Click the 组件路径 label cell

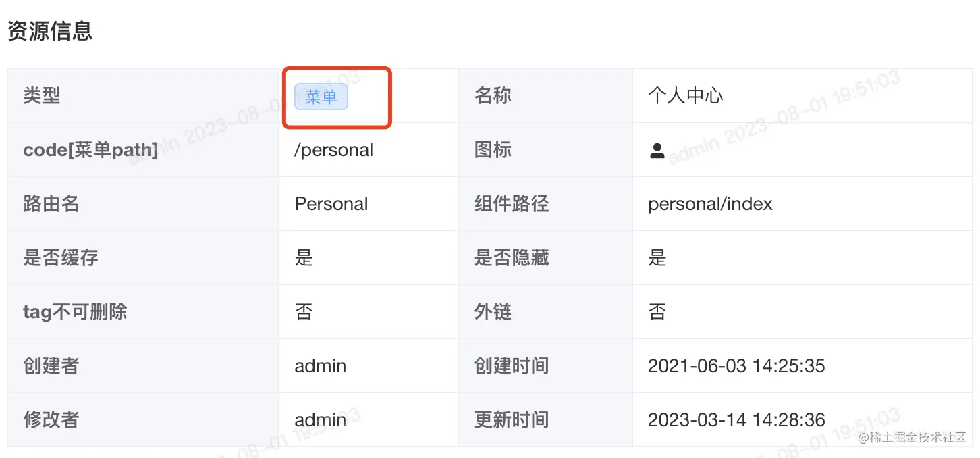(545, 204)
